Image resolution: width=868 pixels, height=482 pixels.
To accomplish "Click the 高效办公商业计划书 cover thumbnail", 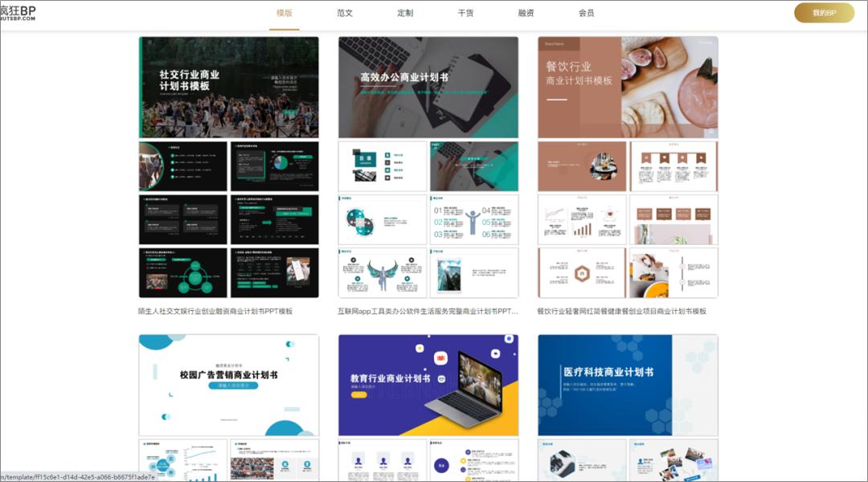I will point(428,85).
